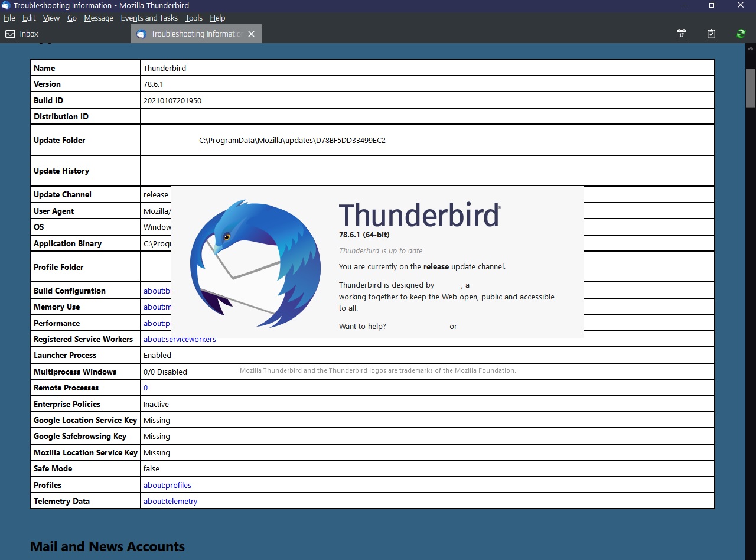The width and height of the screenshot is (756, 560).
Task: Click the 78.6.1 (64-bit) version text
Action: [364, 235]
